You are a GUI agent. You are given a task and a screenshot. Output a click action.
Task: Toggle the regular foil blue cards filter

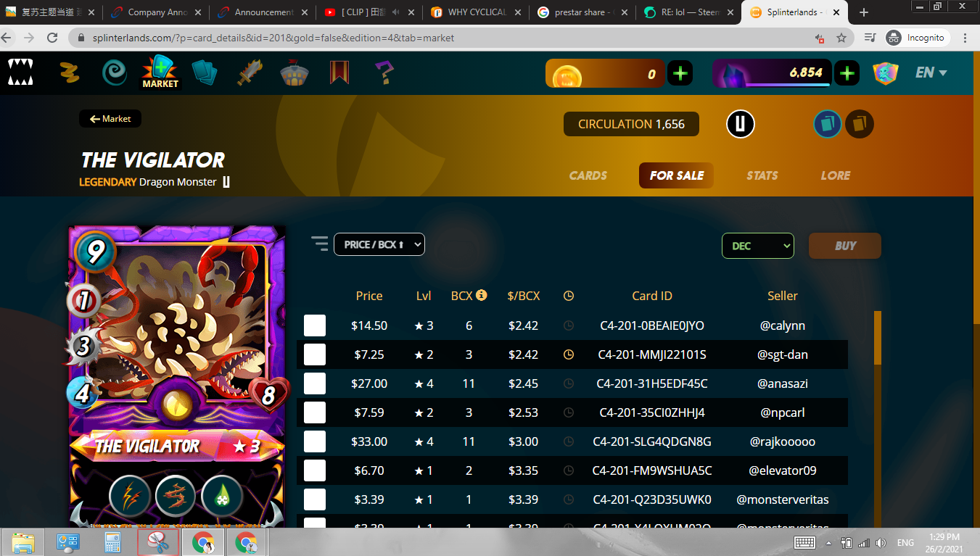(x=827, y=124)
